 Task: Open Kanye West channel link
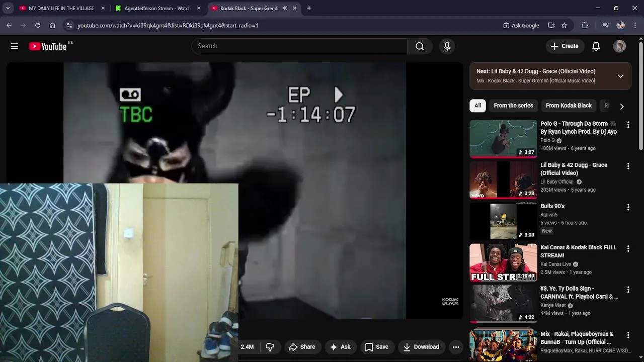(553, 306)
